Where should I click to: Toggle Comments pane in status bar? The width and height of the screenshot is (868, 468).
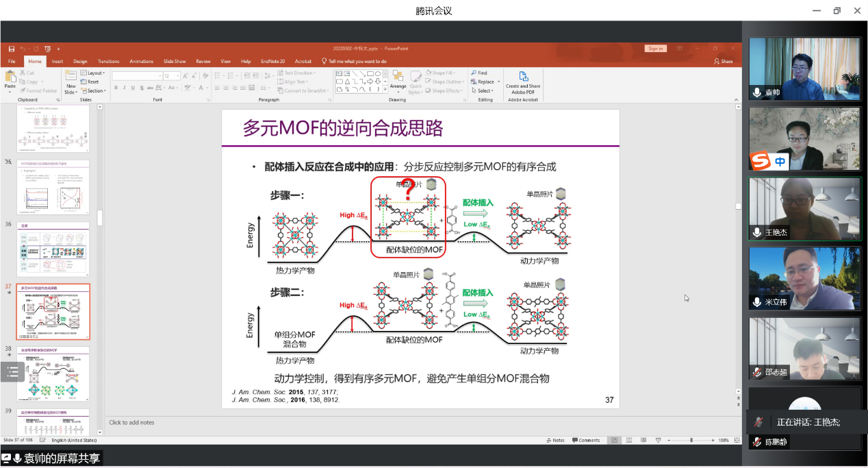click(x=586, y=440)
